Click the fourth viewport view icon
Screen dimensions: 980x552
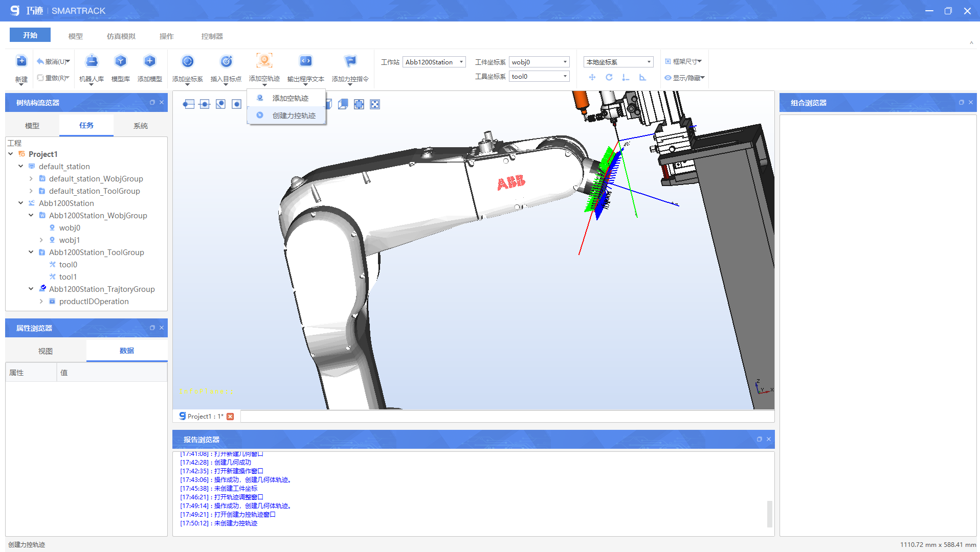[236, 104]
